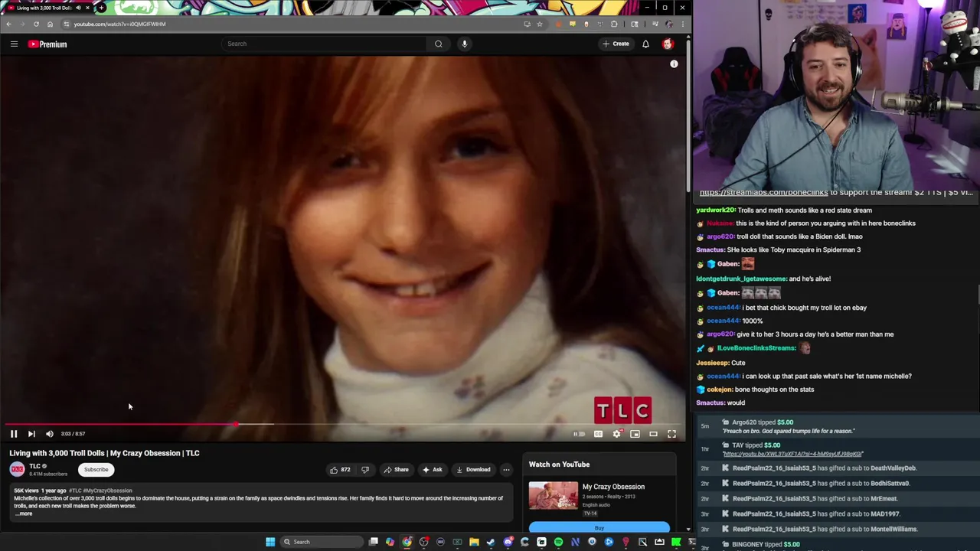Image resolution: width=980 pixels, height=551 pixels.
Task: Enter full screen mode
Action: tap(671, 434)
